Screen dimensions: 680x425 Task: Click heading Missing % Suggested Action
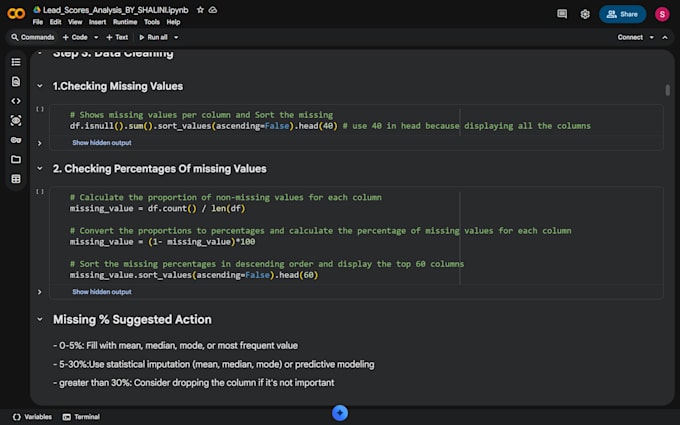132,320
